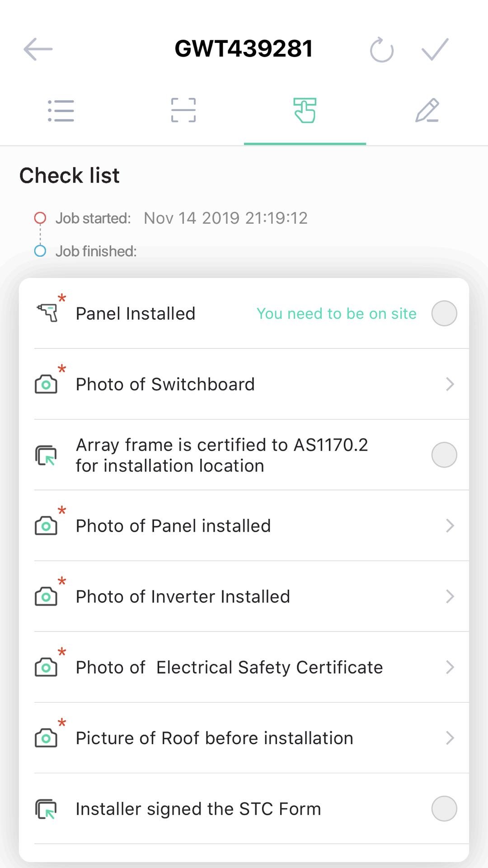Image resolution: width=488 pixels, height=868 pixels.
Task: Tap the checkmark confirm icon
Action: click(x=435, y=49)
